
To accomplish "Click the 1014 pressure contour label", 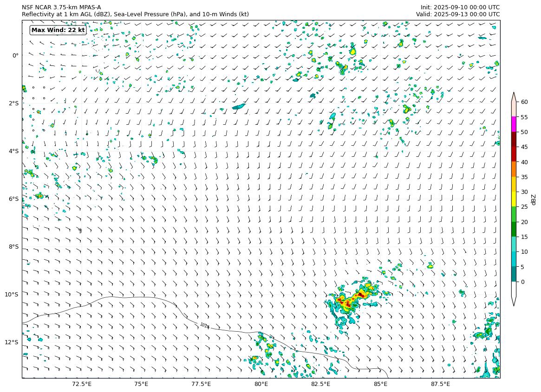I will point(205,326).
